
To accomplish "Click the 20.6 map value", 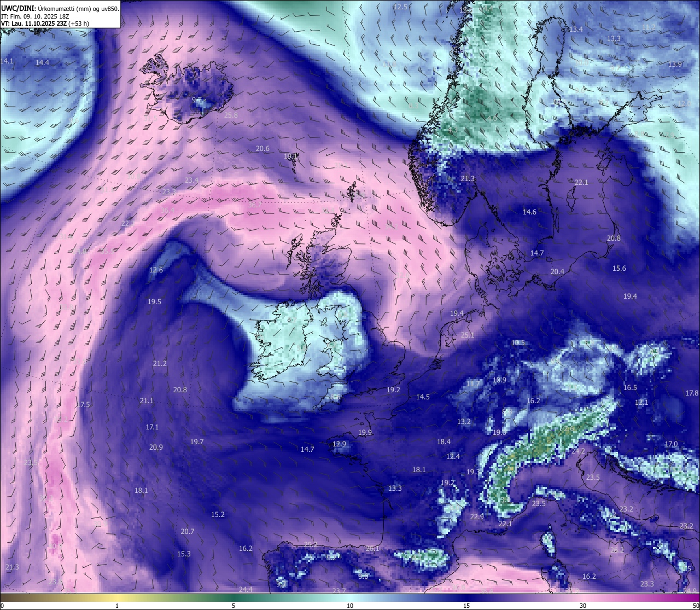I will tap(262, 149).
